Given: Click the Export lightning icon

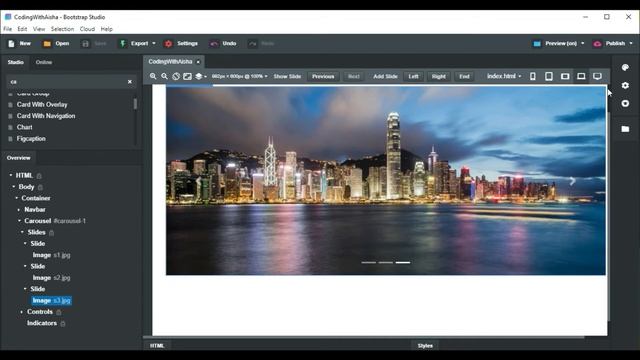Looking at the screenshot, I should pyautogui.click(x=122, y=44).
